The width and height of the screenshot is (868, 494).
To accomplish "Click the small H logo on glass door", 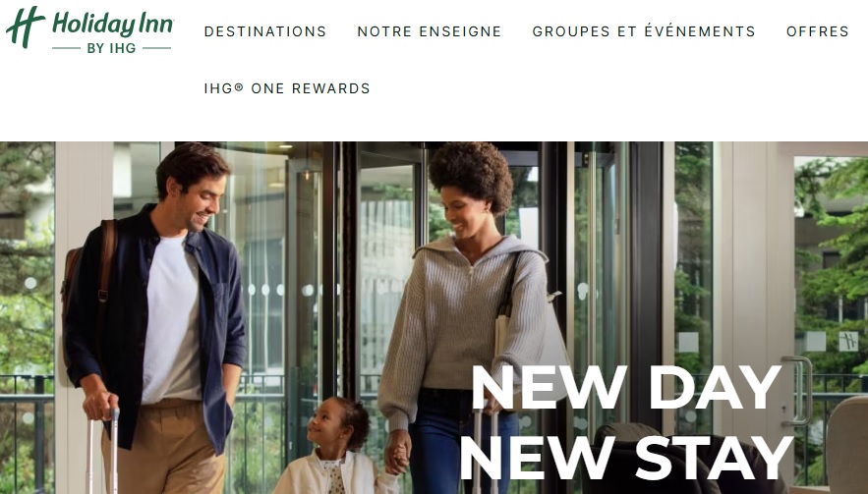I will coord(847,342).
